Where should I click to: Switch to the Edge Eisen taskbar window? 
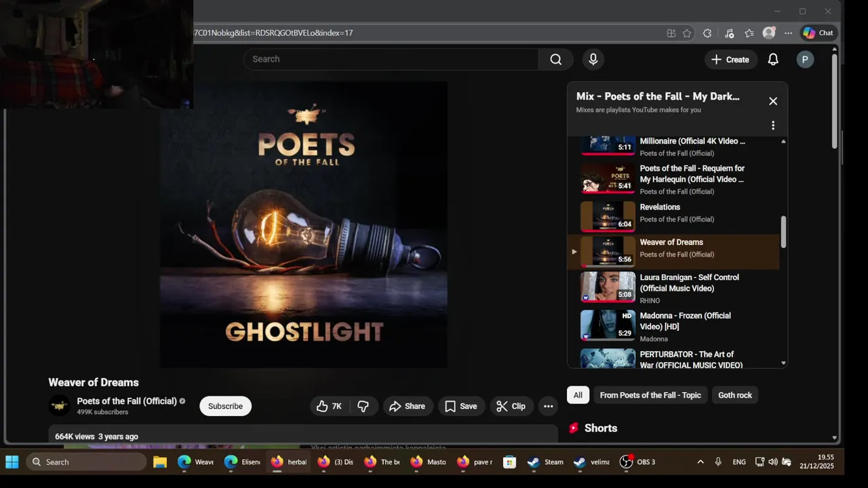pos(242,462)
